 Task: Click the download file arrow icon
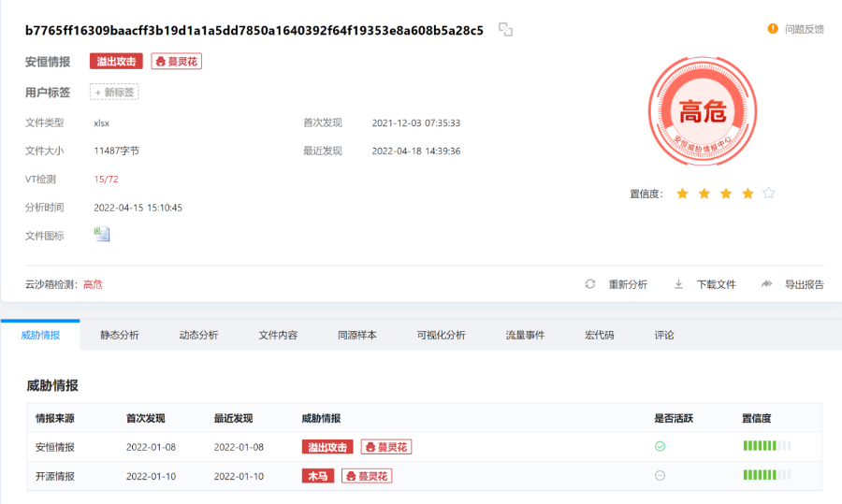(678, 284)
